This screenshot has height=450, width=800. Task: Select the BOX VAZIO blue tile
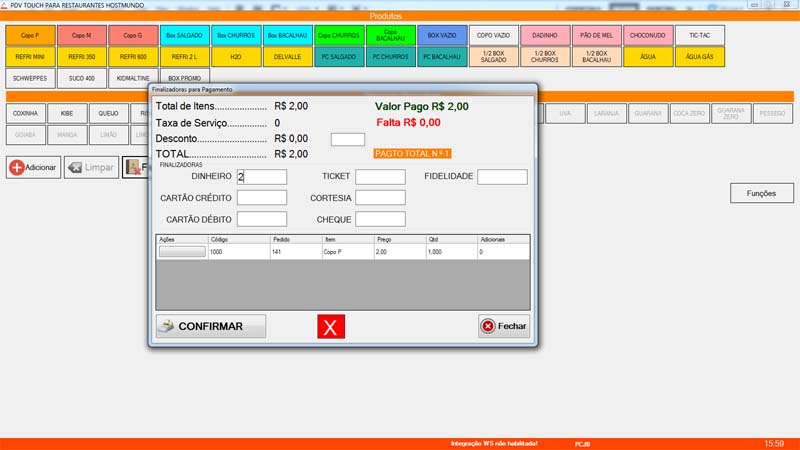coord(443,36)
